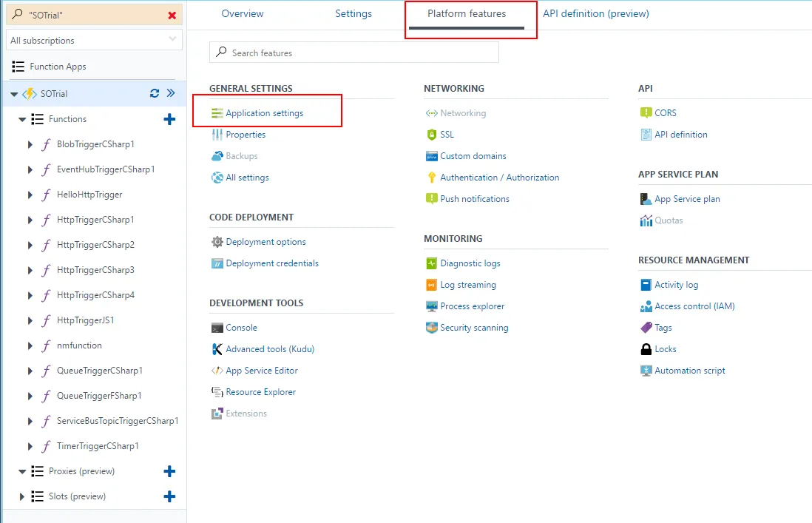Open the All subscriptions dropdown

click(94, 41)
